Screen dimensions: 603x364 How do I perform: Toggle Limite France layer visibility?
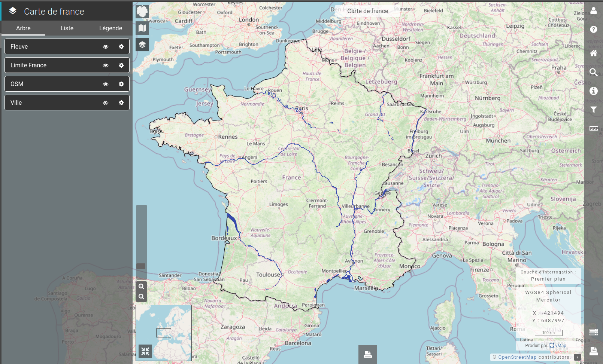[x=106, y=65]
